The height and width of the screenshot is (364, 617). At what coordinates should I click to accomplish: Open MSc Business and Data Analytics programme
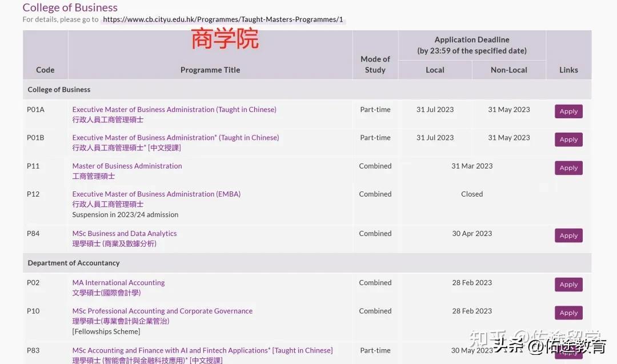point(124,233)
